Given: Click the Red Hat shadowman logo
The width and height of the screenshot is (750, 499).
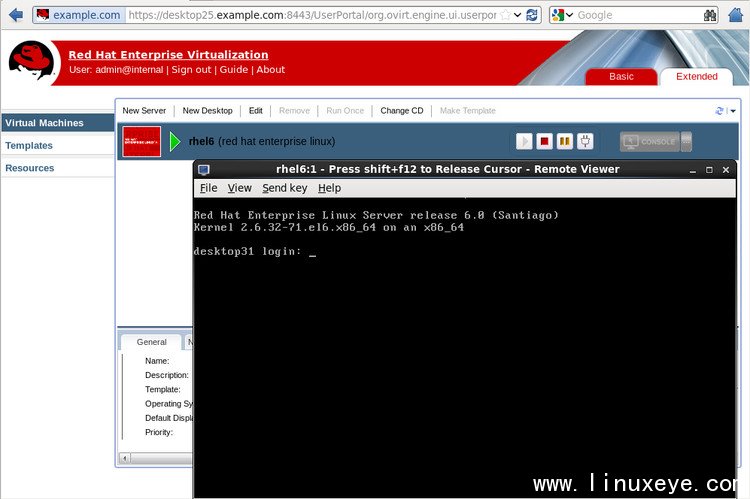Looking at the screenshot, I should coord(32,61).
